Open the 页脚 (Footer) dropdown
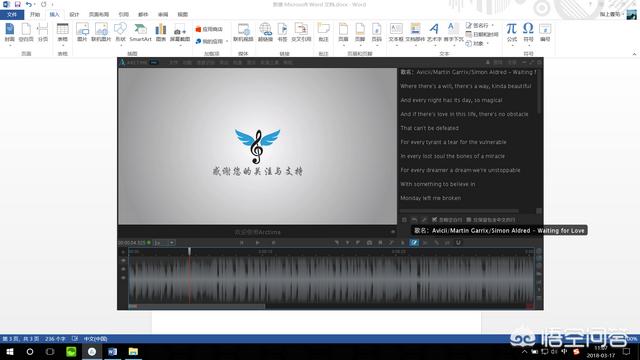The width and height of the screenshot is (640, 360). 360,33
